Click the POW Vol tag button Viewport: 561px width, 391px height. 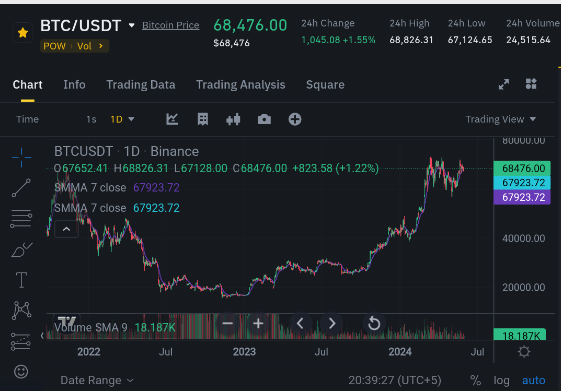tap(74, 46)
